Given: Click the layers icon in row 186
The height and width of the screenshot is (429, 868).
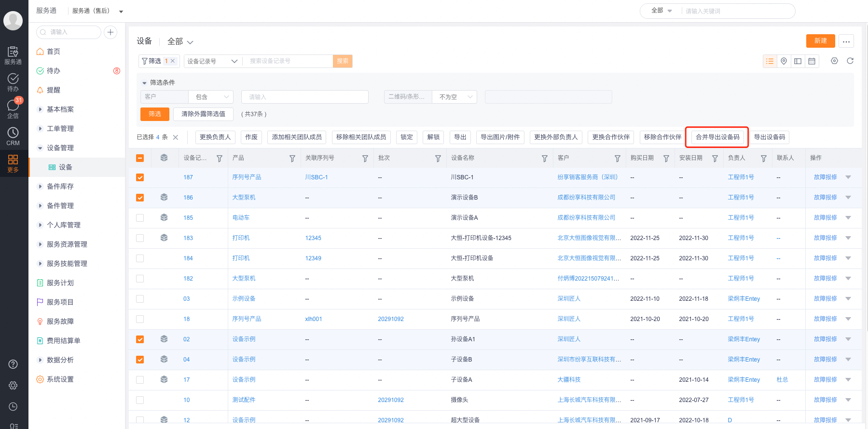Looking at the screenshot, I should tap(164, 197).
